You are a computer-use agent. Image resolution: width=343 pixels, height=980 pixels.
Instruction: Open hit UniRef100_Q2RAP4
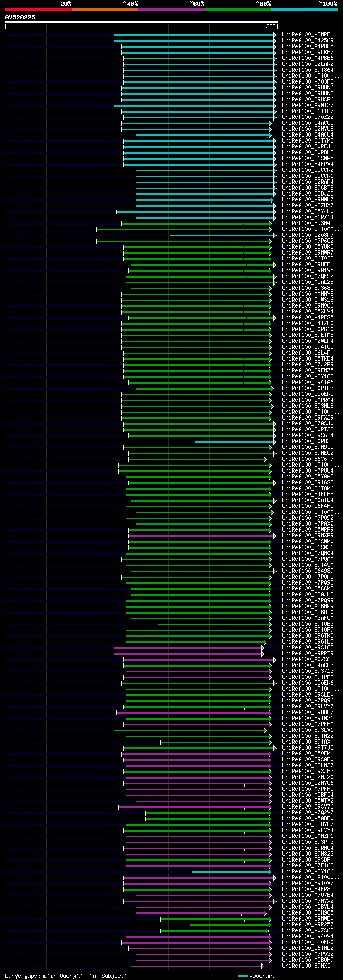pyautogui.click(x=308, y=182)
